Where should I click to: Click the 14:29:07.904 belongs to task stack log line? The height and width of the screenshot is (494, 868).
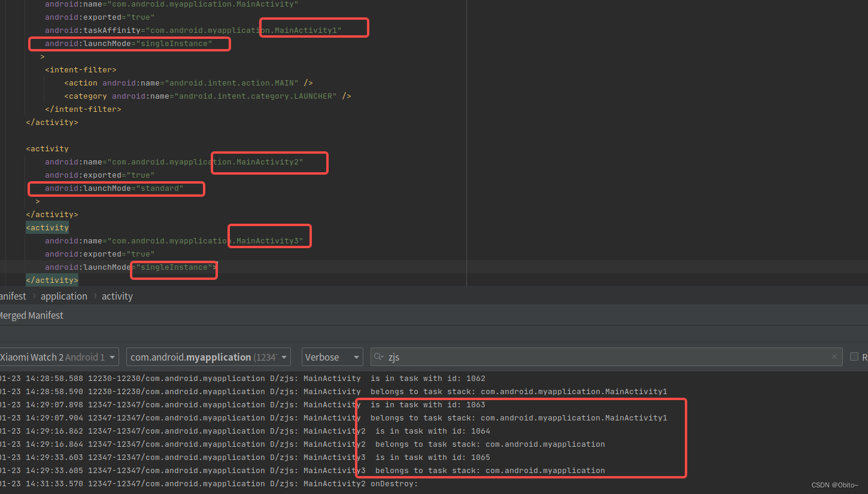tap(333, 418)
